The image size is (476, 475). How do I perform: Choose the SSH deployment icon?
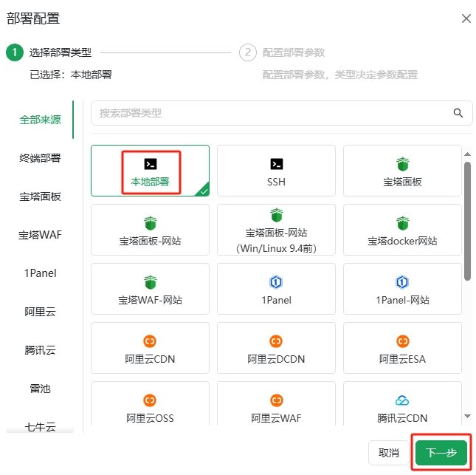[276, 164]
